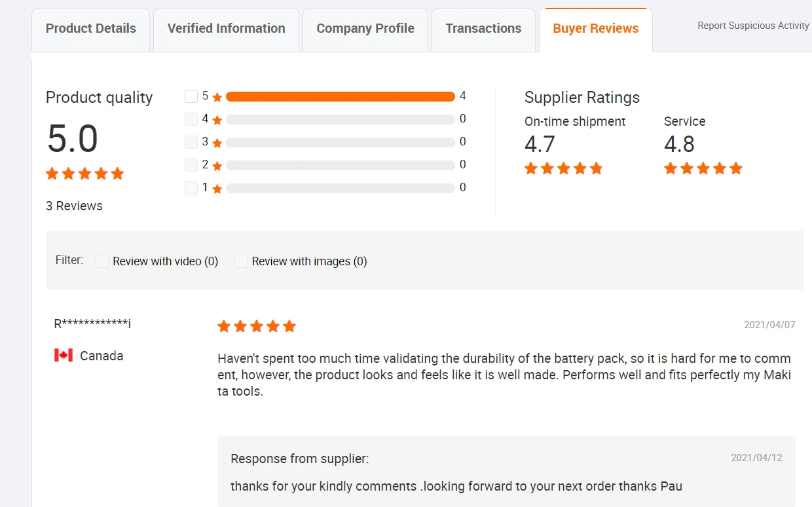Screen dimensions: 812x507
Task: Enable Review with images filter
Action: tap(241, 261)
